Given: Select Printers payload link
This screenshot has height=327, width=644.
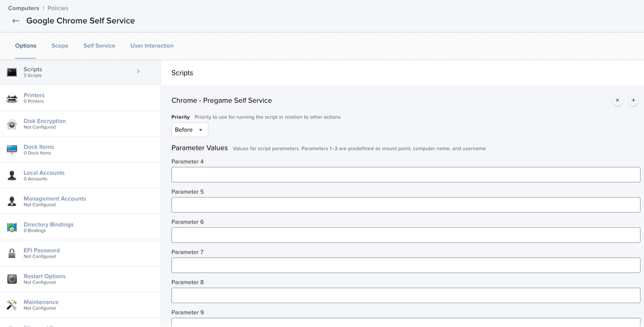Looking at the screenshot, I should tap(34, 95).
